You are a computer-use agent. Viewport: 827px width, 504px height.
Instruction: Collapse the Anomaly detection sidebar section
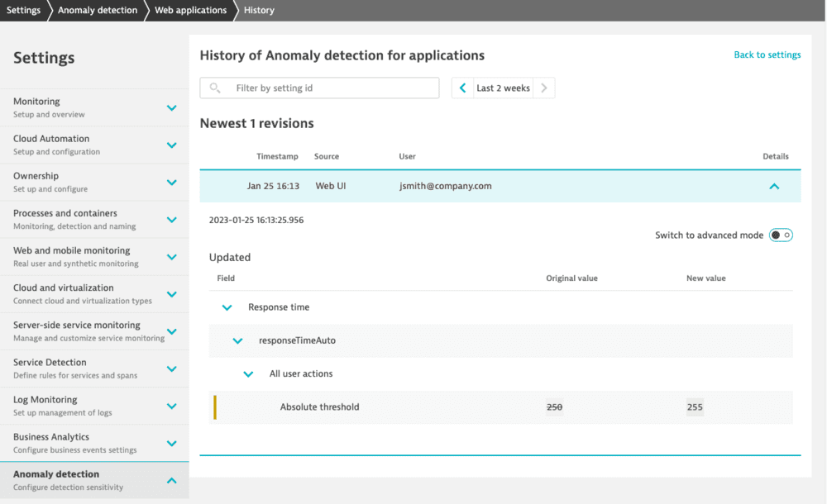pyautogui.click(x=171, y=479)
